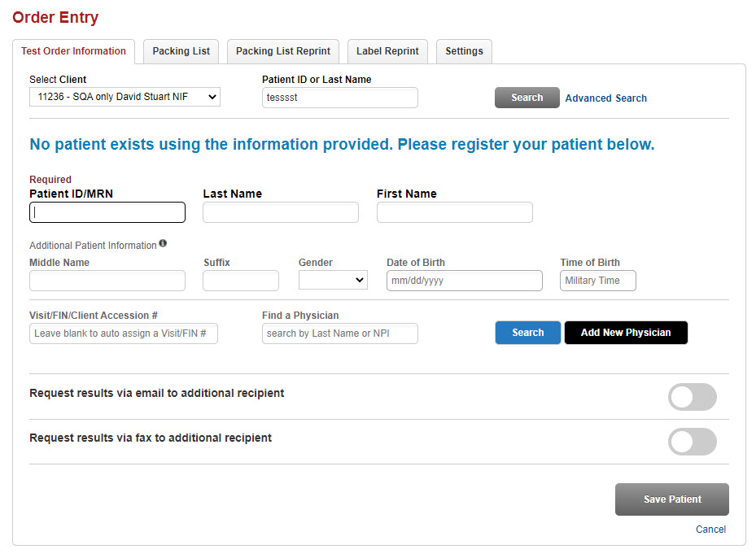This screenshot has width=756, height=558.
Task: Click the Cancel link
Action: click(x=710, y=530)
